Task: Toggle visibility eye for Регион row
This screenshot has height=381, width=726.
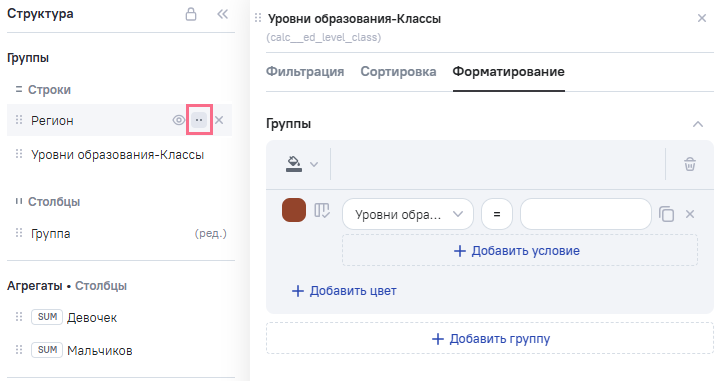Action: 179,120
